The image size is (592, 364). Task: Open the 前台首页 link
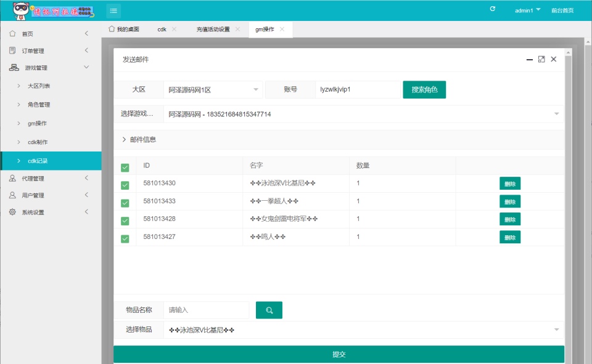point(562,10)
